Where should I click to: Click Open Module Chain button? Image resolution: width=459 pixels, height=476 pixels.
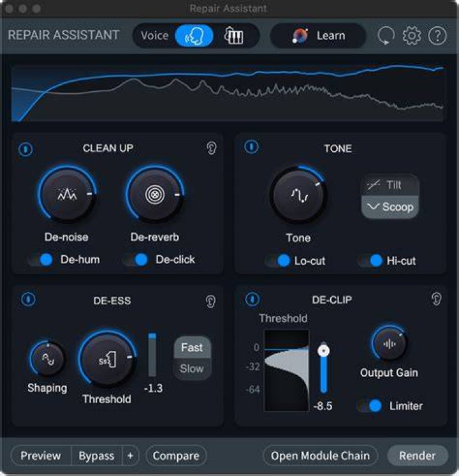321,456
